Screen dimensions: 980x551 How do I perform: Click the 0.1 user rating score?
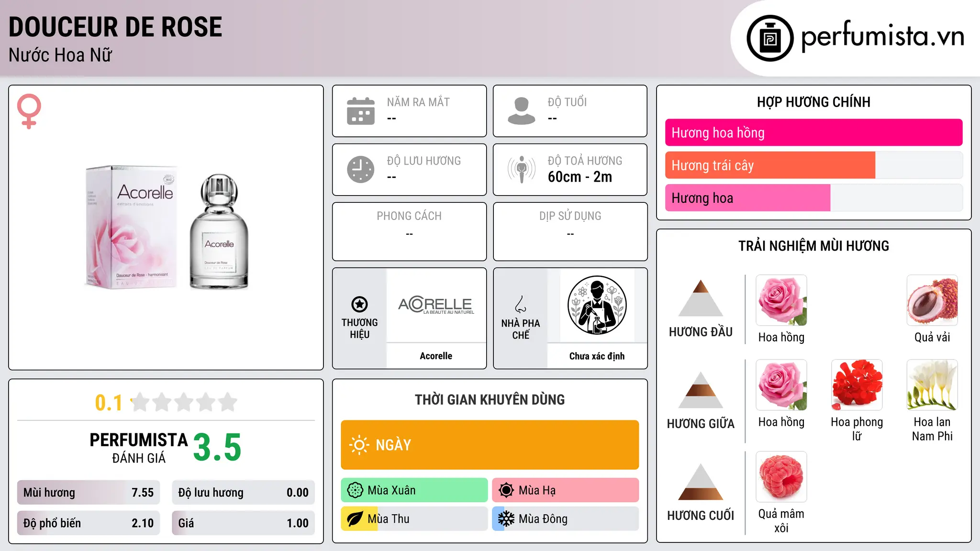[109, 403]
